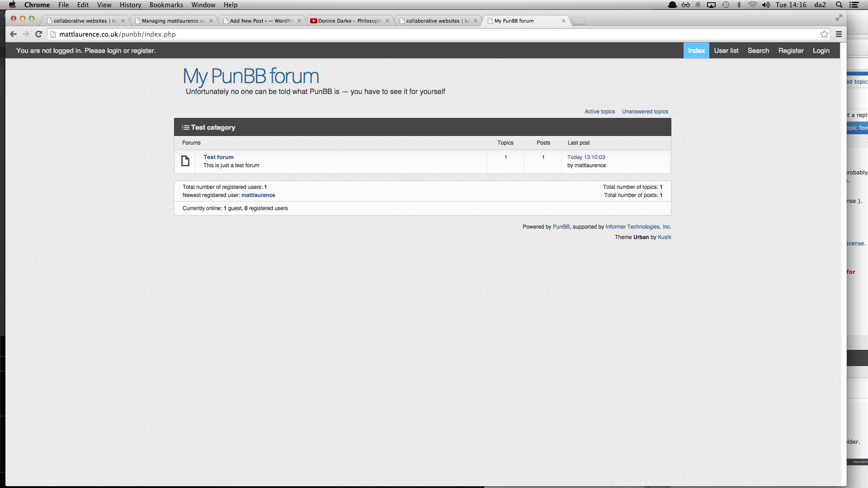This screenshot has height=488, width=868.
Task: Click the Bluetooth menu bar icon
Action: [x=739, y=5]
